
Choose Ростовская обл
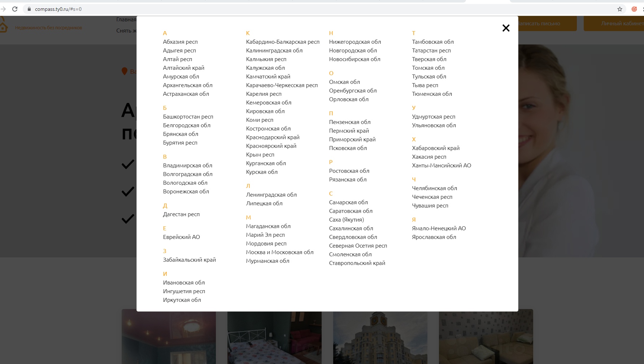click(x=349, y=171)
